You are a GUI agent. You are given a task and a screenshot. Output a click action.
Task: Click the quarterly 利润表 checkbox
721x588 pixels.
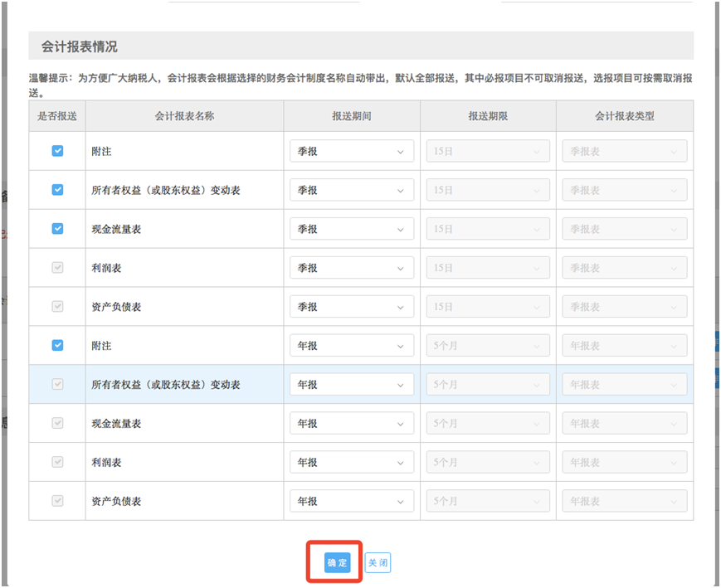coord(57,268)
